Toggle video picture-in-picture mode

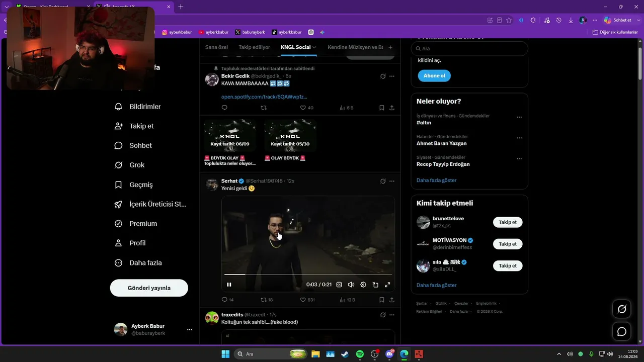(x=375, y=285)
